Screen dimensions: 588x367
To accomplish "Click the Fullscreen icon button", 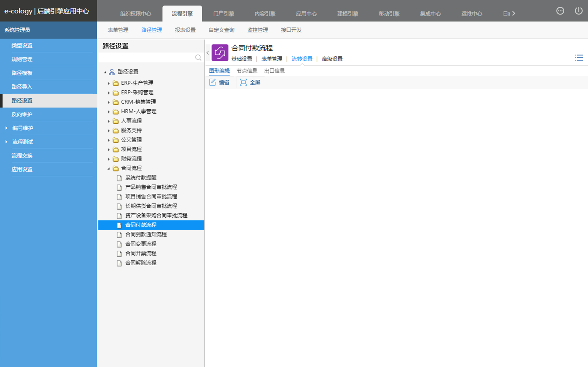I will click(243, 83).
